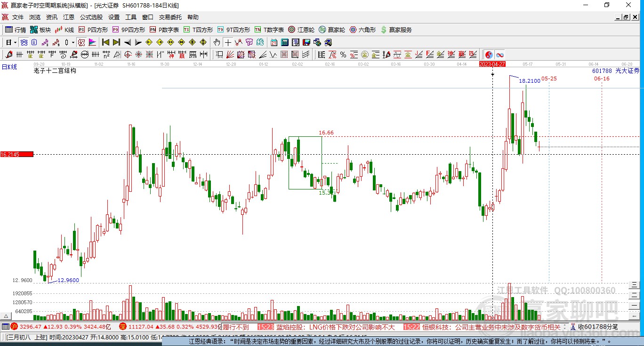Click the 601788 光大证券 stock label

tap(616, 71)
